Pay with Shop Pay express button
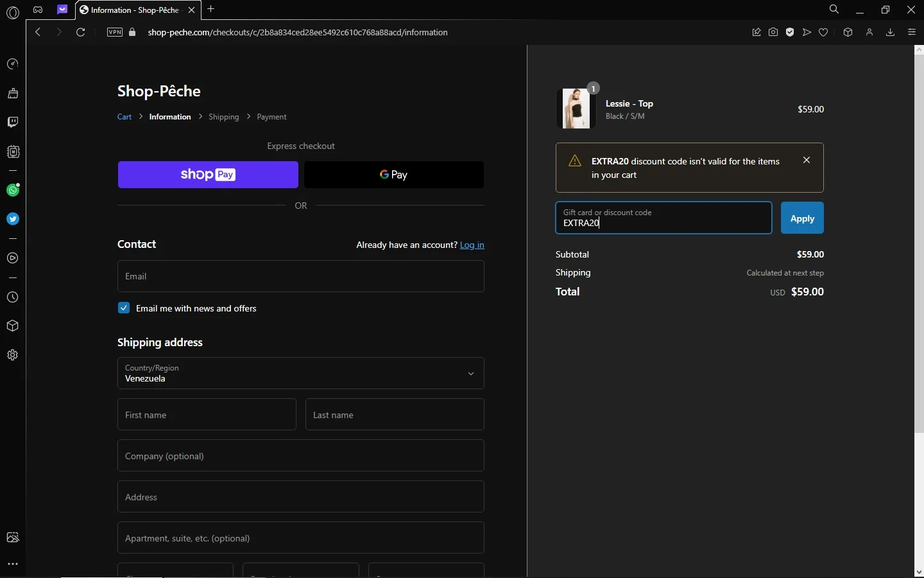 coord(208,175)
